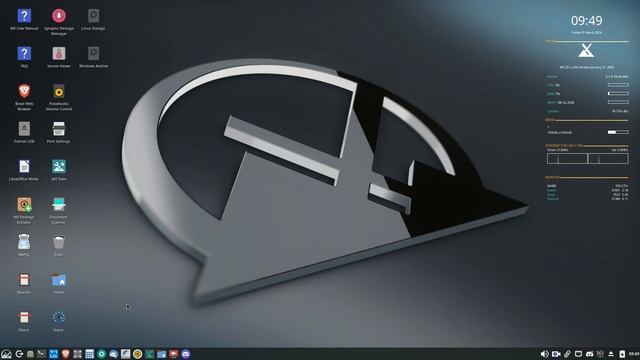The image size is (640, 360).
Task: Launch Discord from the taskbar launchers
Action: click(x=186, y=354)
